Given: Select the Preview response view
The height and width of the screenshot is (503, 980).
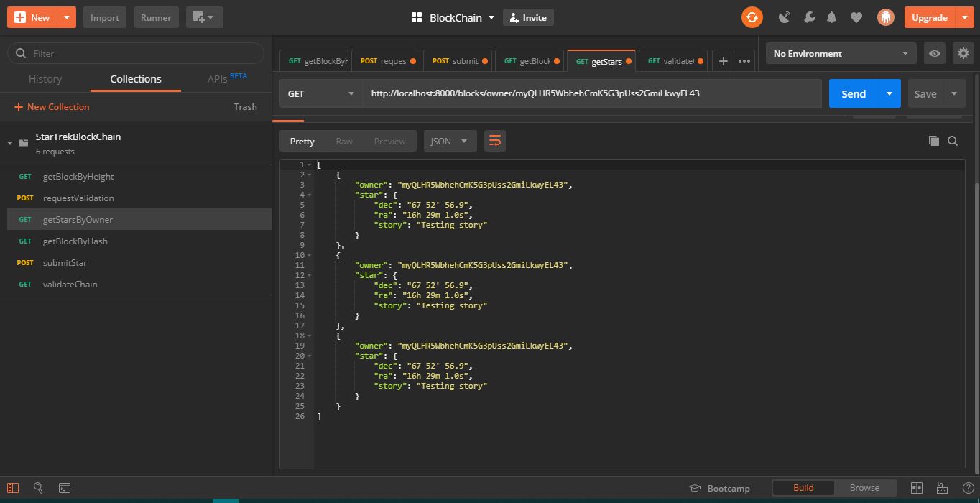Looking at the screenshot, I should [x=390, y=141].
